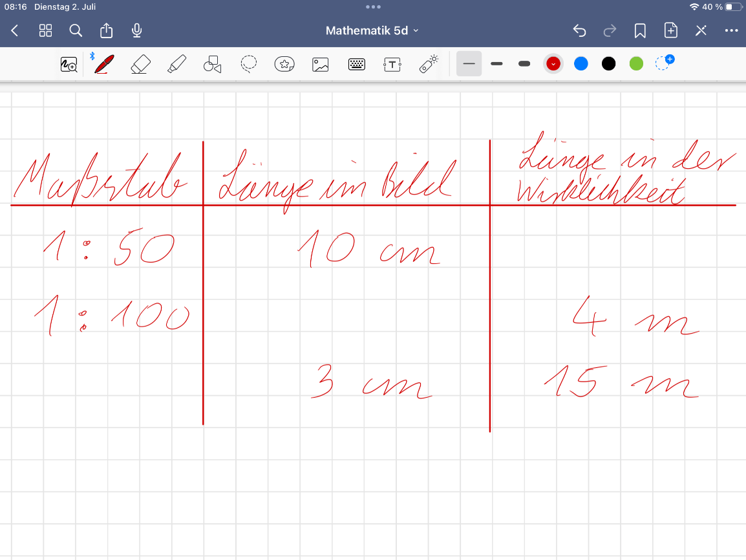Select the text box tool

coord(392,63)
